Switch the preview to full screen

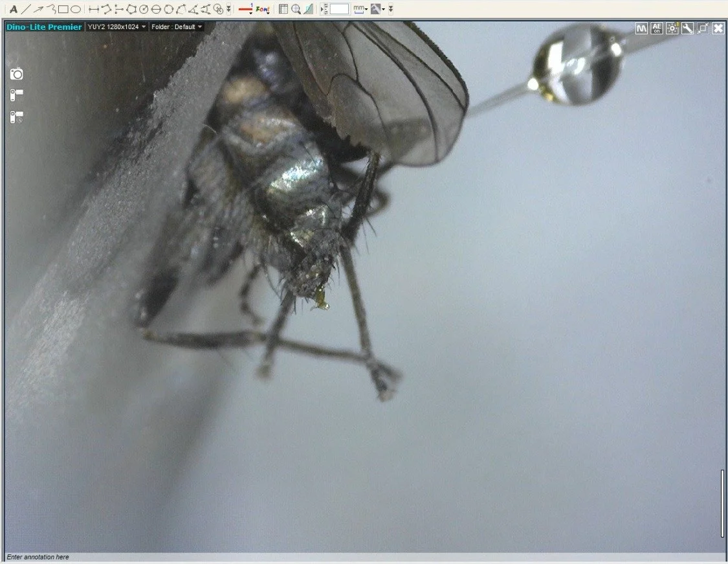(703, 28)
